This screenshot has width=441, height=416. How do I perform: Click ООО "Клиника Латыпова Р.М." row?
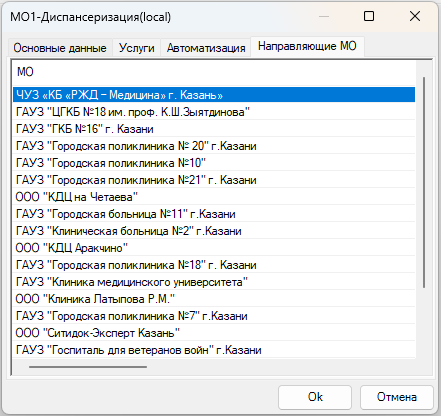coord(214,299)
